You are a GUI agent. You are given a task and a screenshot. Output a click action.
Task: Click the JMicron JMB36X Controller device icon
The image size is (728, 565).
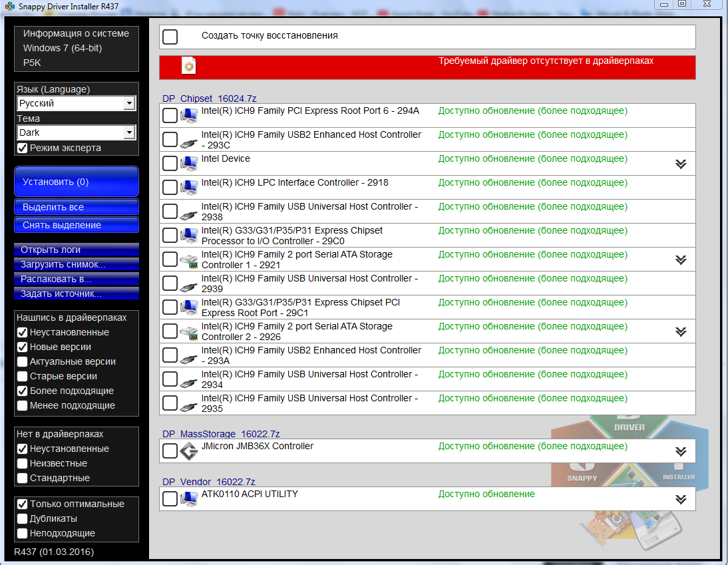188,451
